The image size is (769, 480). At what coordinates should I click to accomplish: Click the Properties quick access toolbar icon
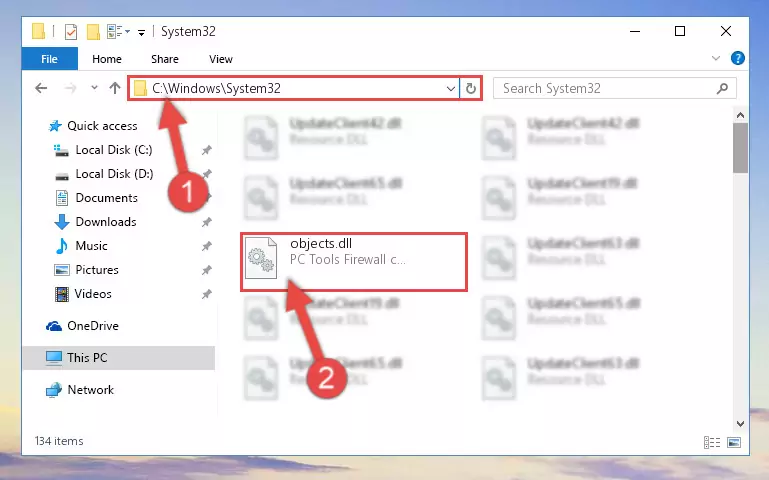click(x=71, y=32)
